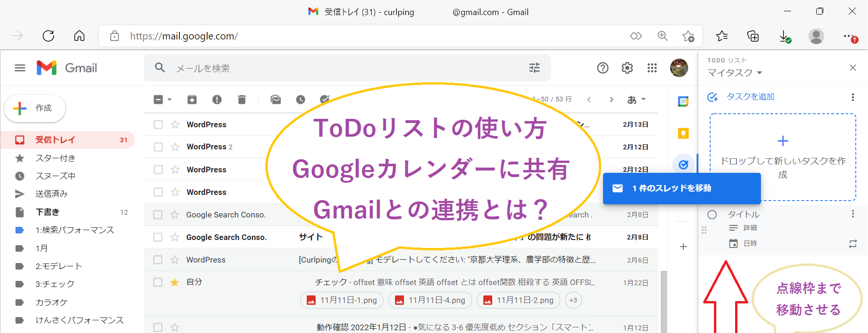Get add-ons with the plus icon

point(683,247)
